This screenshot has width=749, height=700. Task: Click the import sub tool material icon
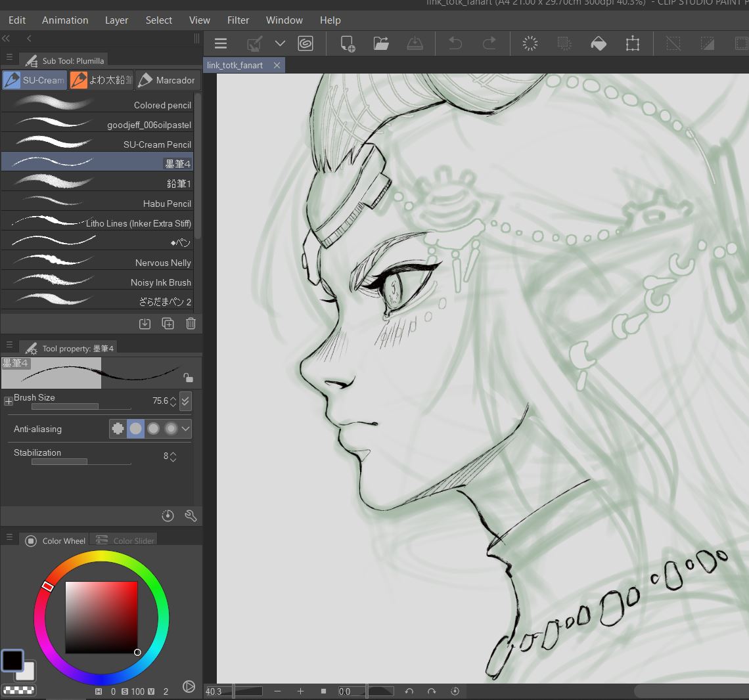145,324
